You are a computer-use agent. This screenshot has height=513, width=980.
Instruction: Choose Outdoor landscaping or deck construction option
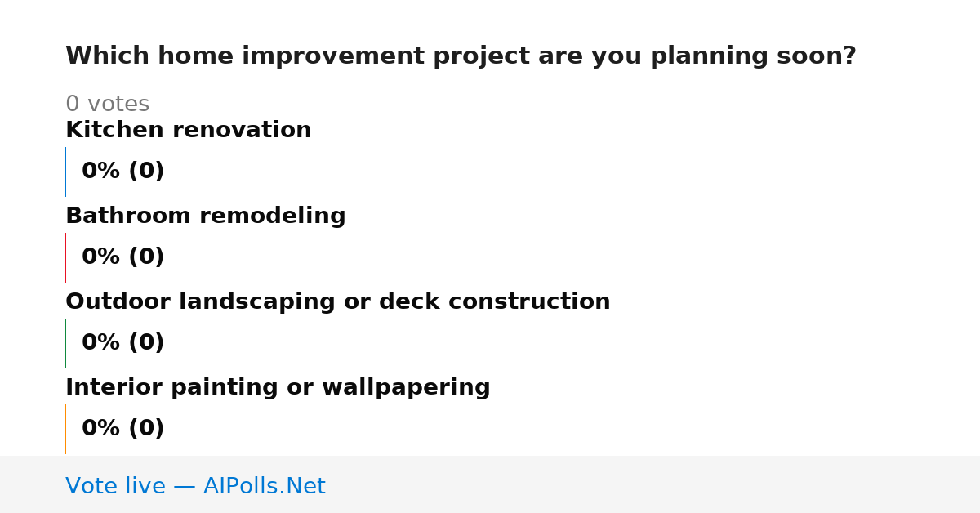[338, 301]
